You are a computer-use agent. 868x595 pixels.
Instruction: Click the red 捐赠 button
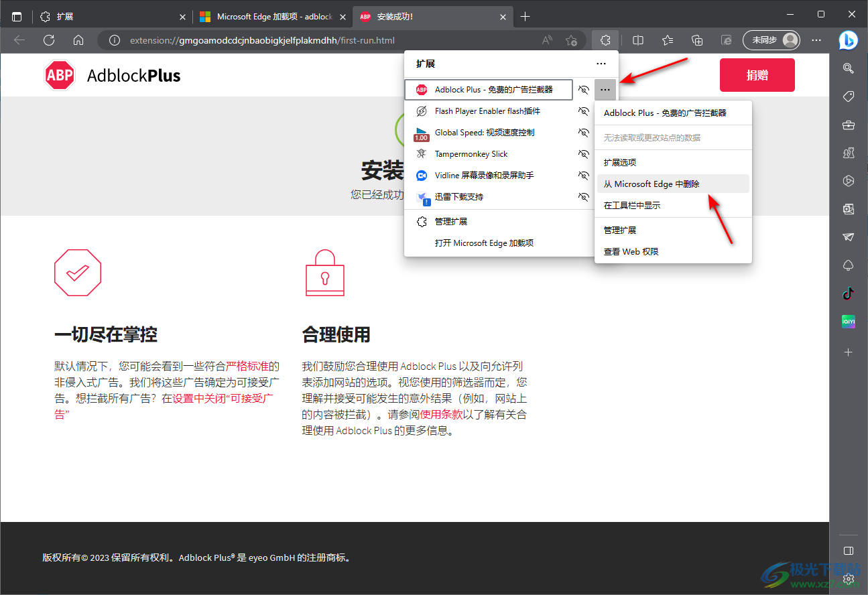pos(757,75)
